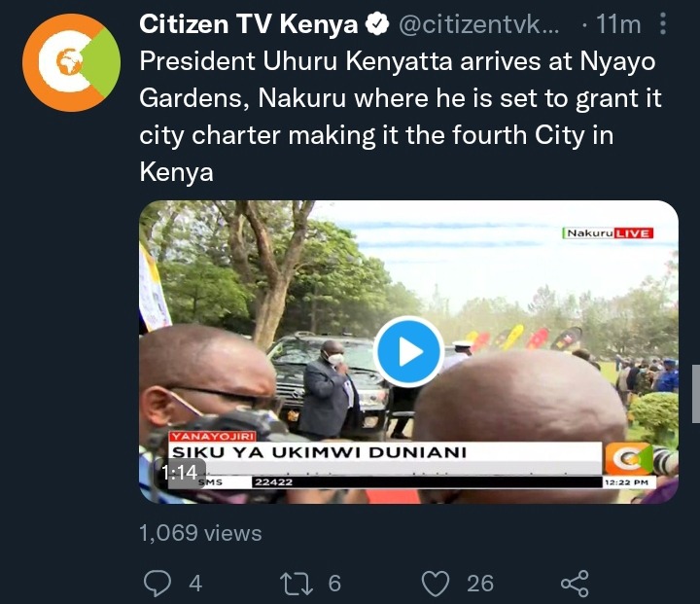Image resolution: width=700 pixels, height=604 pixels.
Task: Open Citizen TV Kenya profile avatar
Action: (x=71, y=62)
